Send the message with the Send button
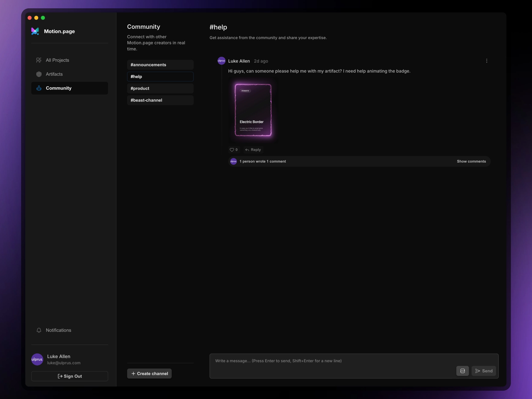The height and width of the screenshot is (399, 532). 484,371
